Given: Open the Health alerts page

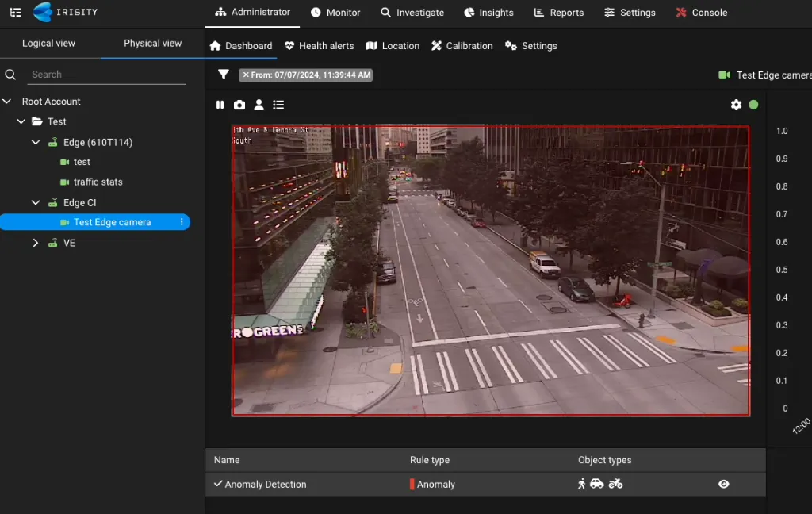Looking at the screenshot, I should (319, 46).
